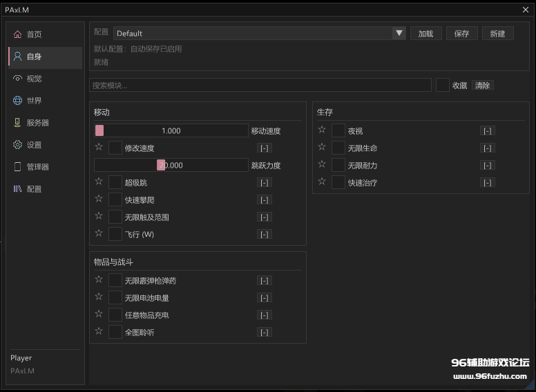Viewport: 536px width, 392px height.
Task: Enable the 修改速度 checkbox
Action: click(x=115, y=148)
